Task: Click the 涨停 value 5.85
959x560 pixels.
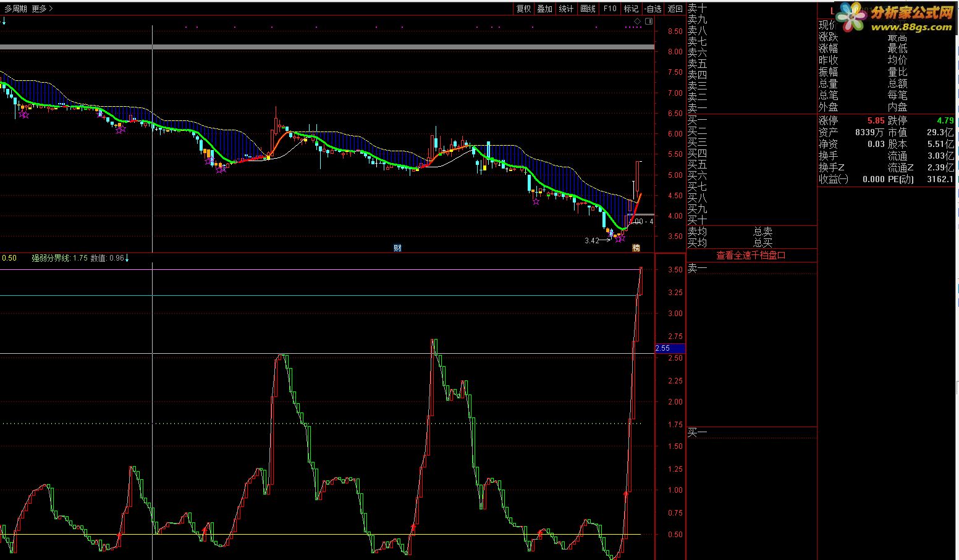Action: (x=876, y=121)
